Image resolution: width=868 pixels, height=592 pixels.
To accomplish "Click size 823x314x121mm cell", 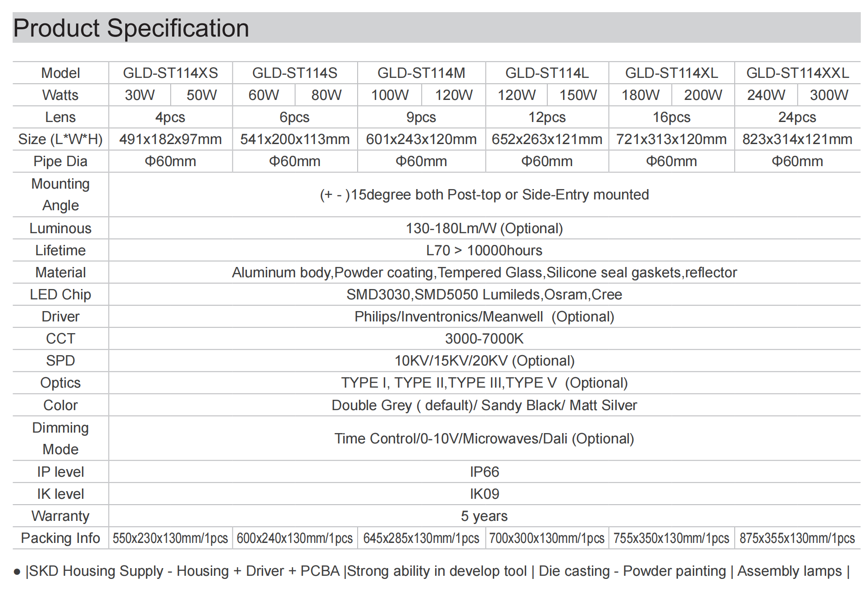I will (x=798, y=139).
